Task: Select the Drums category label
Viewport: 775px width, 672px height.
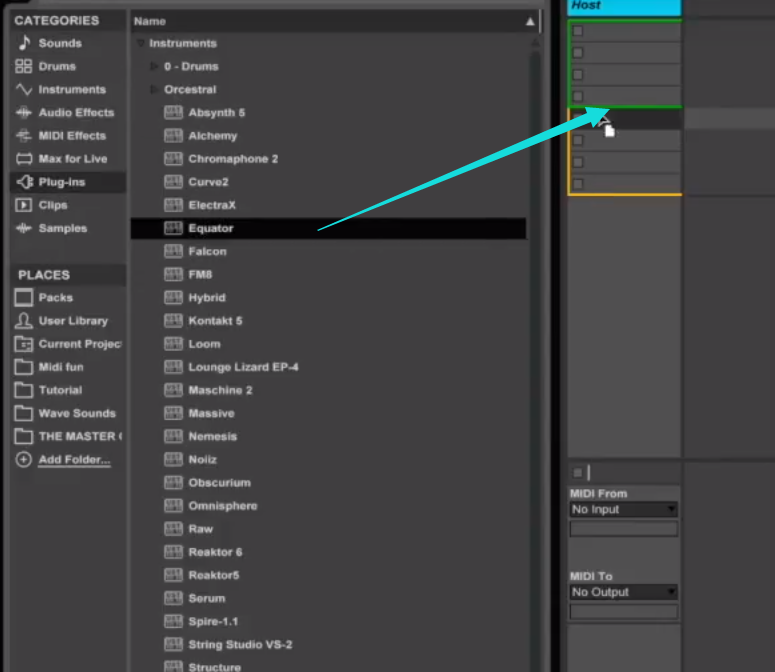Action: click(x=57, y=66)
